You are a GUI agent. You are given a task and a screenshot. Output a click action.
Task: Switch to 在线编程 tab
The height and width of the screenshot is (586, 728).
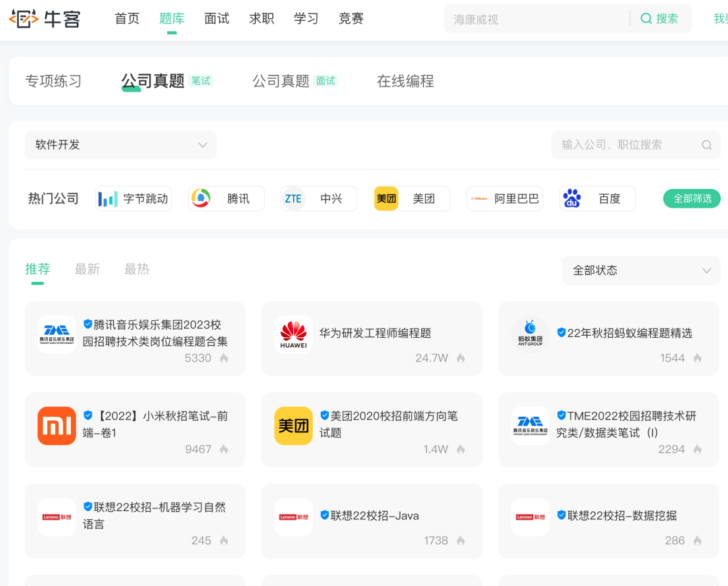tap(405, 81)
